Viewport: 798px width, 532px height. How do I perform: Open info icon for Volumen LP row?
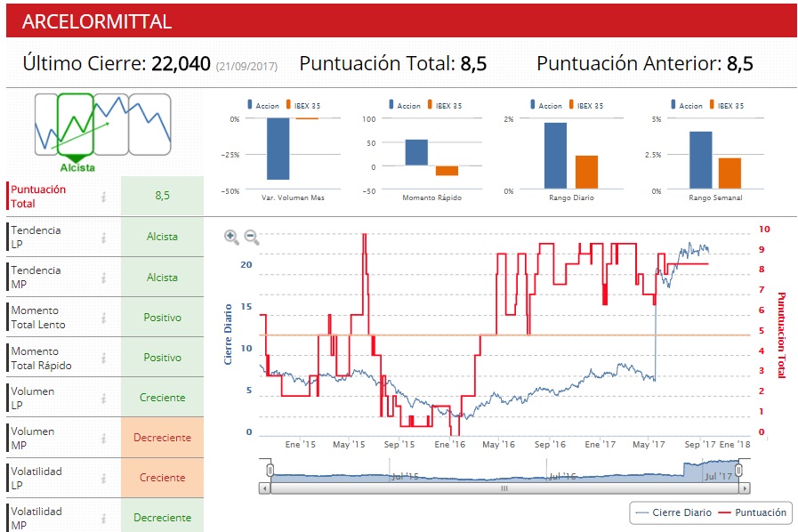tap(104, 398)
